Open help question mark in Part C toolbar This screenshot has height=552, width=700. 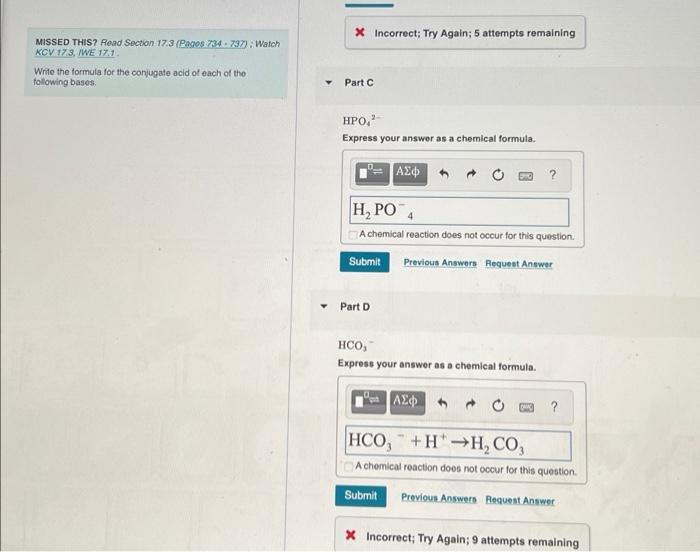point(553,175)
